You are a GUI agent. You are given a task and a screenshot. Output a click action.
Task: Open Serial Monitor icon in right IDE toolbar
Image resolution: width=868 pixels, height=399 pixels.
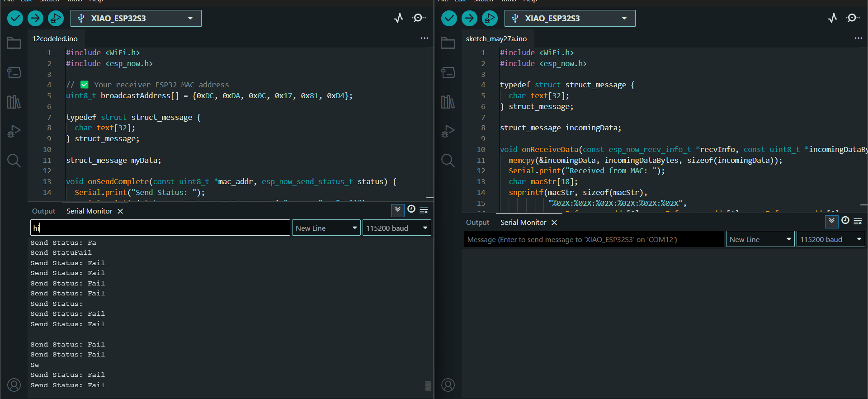pyautogui.click(x=853, y=18)
